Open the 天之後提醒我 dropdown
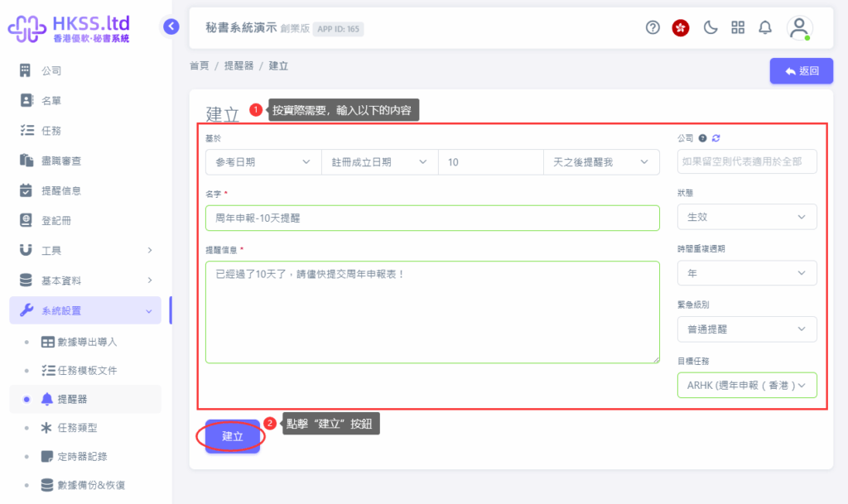848x504 pixels. [x=600, y=162]
